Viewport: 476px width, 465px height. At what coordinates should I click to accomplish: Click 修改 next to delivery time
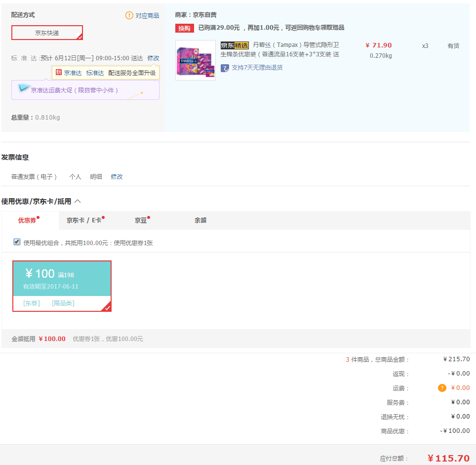153,58
